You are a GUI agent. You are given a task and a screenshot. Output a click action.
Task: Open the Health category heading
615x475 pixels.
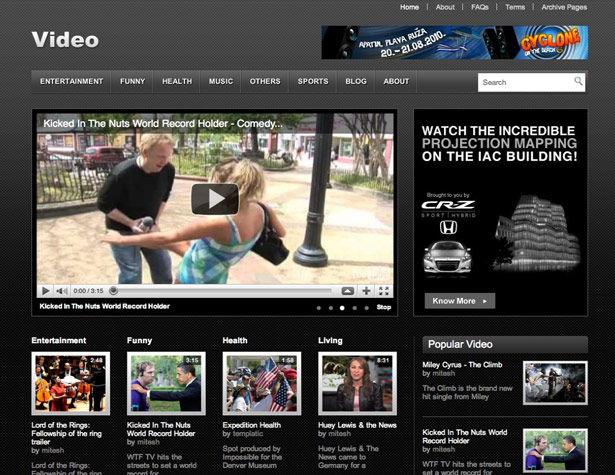pos(235,340)
